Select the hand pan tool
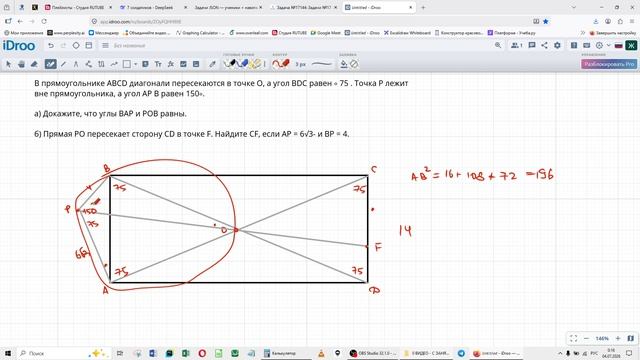 coord(22,64)
